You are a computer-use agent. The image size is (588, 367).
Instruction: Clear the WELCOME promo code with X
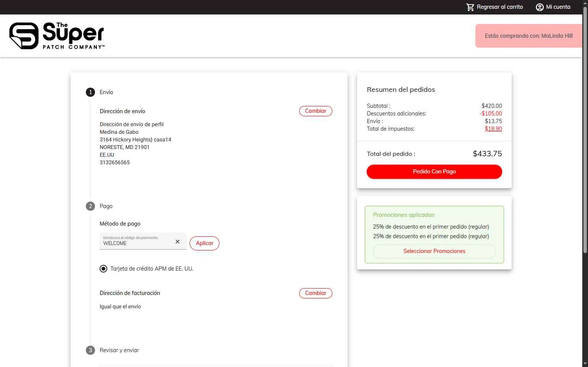(x=177, y=242)
